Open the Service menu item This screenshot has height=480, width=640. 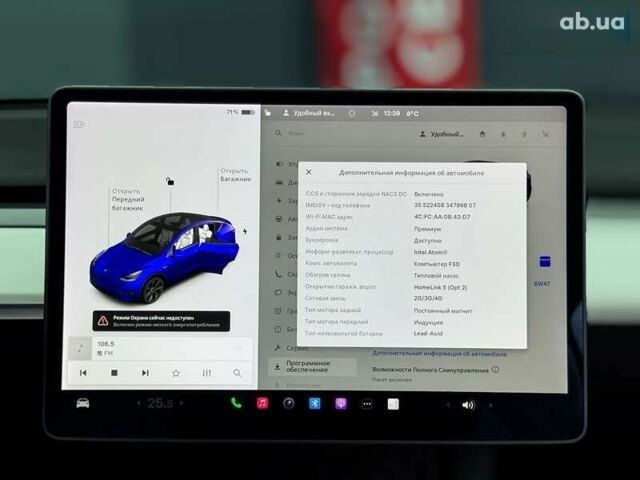(292, 348)
